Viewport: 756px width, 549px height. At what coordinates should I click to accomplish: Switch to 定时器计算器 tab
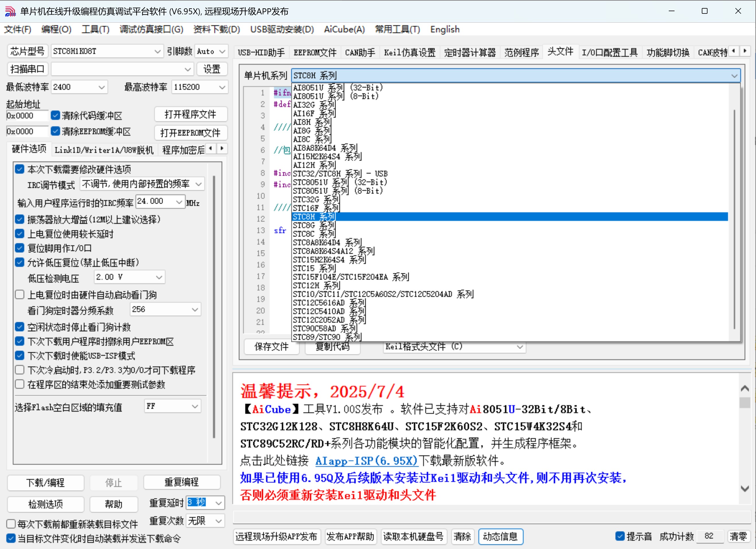coord(470,52)
